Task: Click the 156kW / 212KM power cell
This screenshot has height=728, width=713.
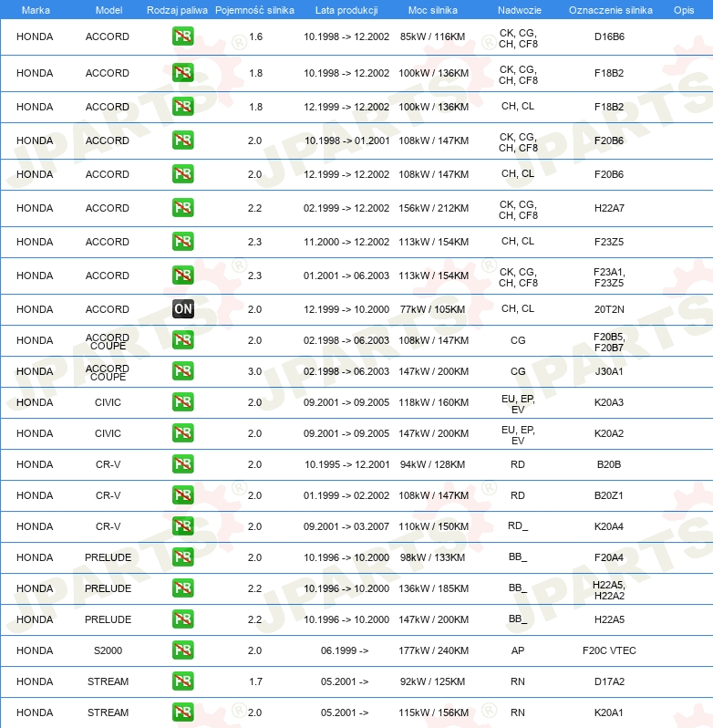Action: pyautogui.click(x=433, y=208)
